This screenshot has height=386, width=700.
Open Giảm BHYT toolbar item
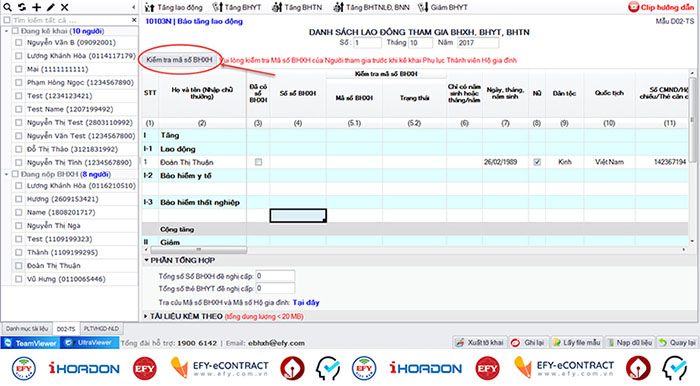(443, 7)
